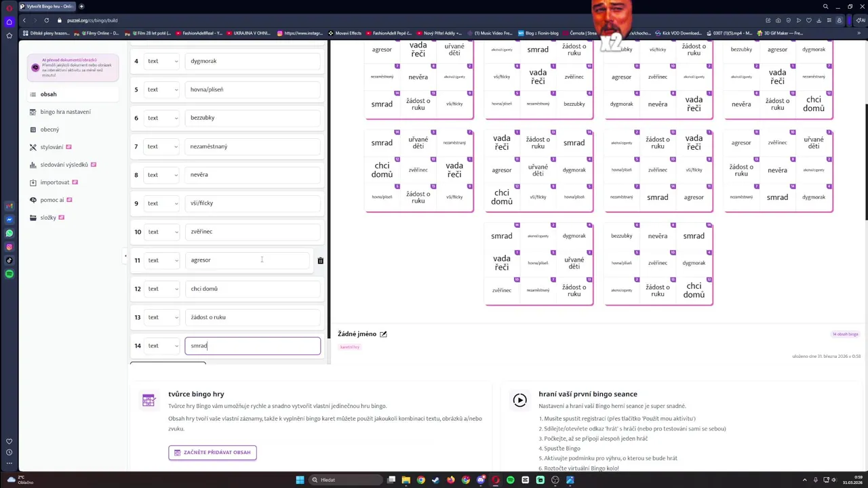Open type dropdown for row 6 bezzubky
Screen dimensions: 868x488
click(162, 118)
